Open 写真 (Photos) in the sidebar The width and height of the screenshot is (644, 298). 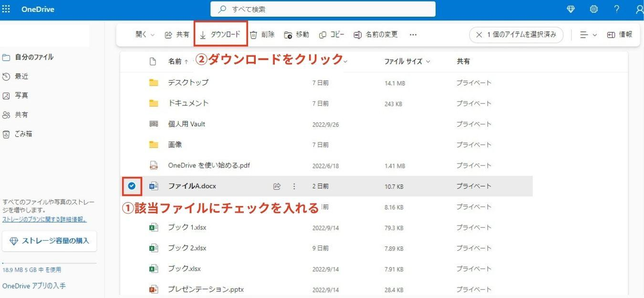21,95
